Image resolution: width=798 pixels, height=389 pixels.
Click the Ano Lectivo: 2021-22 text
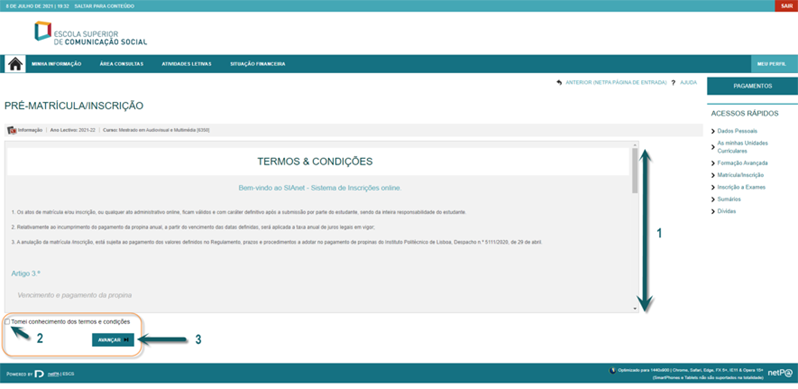(73, 130)
